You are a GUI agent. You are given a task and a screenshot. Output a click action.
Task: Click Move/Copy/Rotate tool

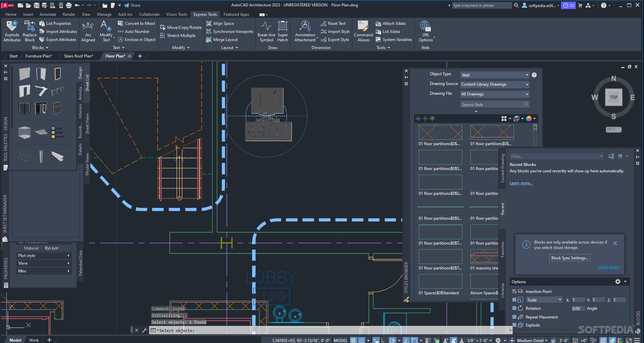[181, 28]
